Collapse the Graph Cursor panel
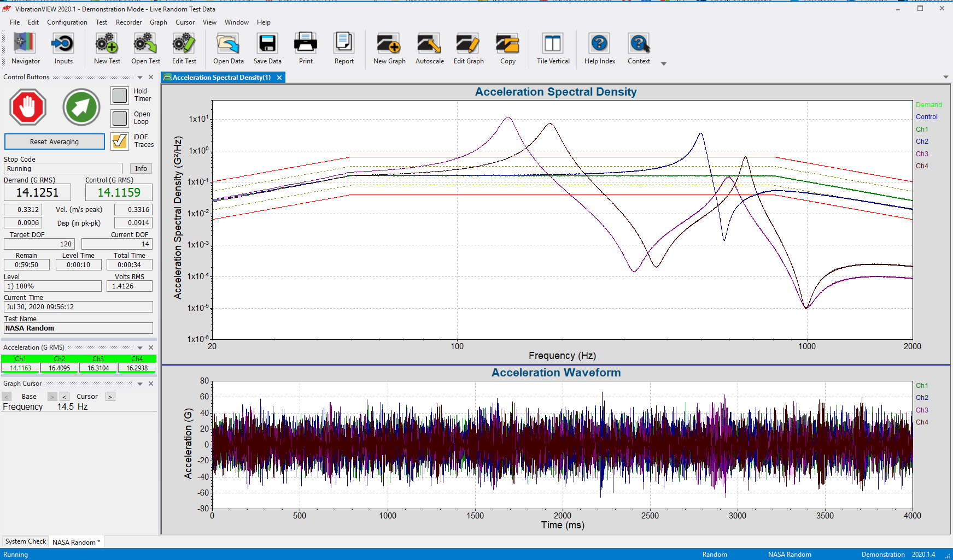 coord(141,384)
